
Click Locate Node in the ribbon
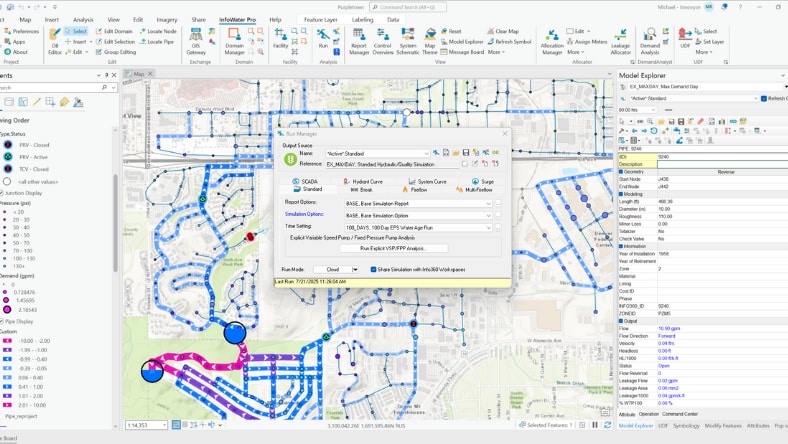[158, 31]
